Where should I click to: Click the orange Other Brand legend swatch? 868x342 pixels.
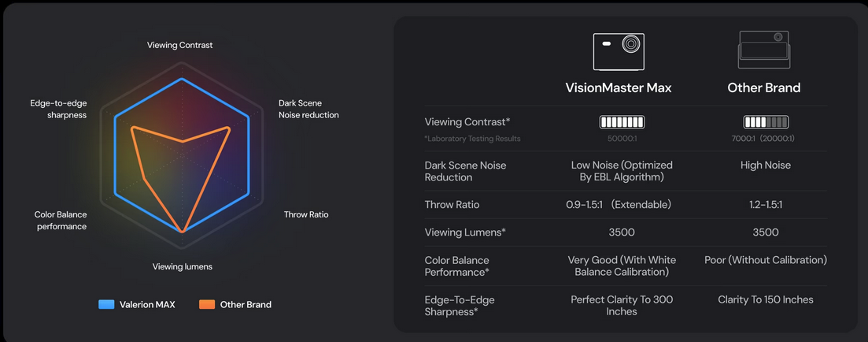click(207, 304)
